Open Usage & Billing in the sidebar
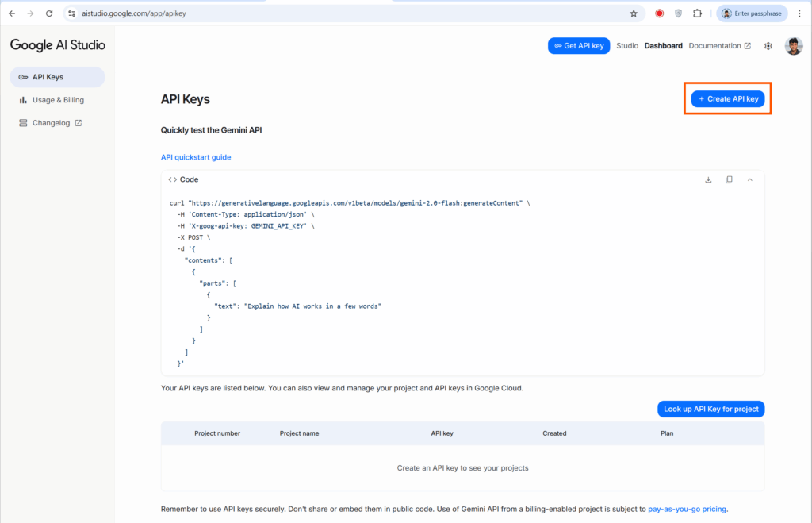This screenshot has height=523, width=812. 57,100
